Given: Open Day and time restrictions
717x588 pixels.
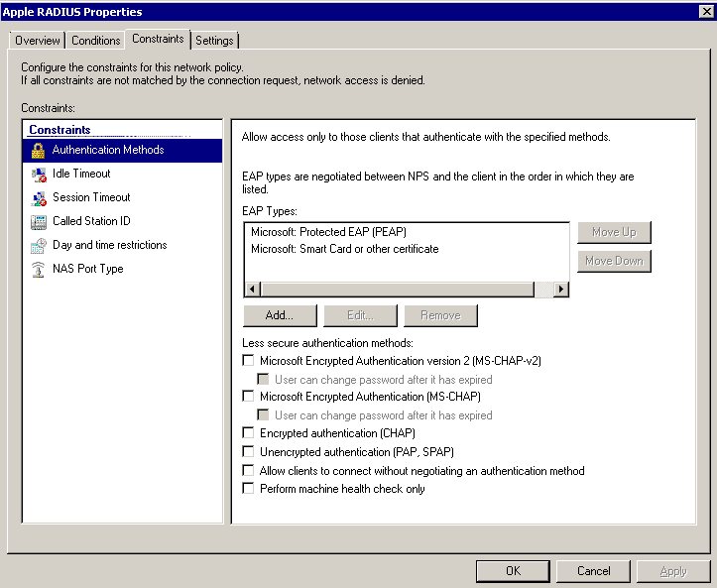Looking at the screenshot, I should [x=122, y=245].
